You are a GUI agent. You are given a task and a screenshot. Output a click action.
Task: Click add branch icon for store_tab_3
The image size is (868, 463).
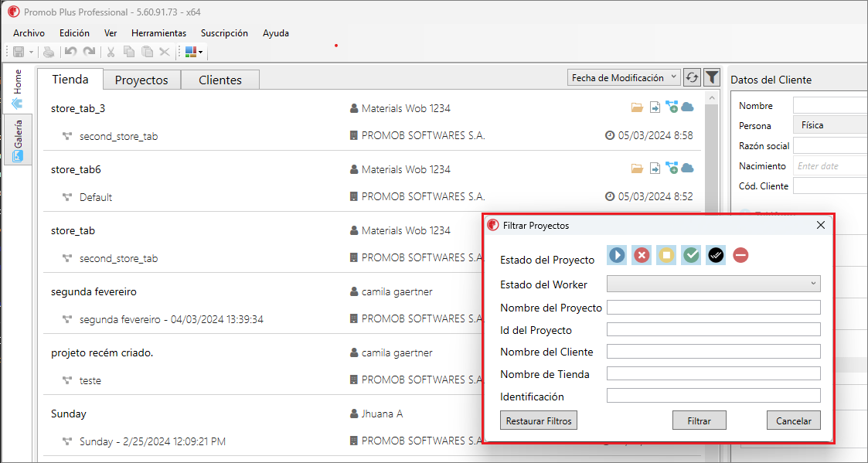point(672,107)
